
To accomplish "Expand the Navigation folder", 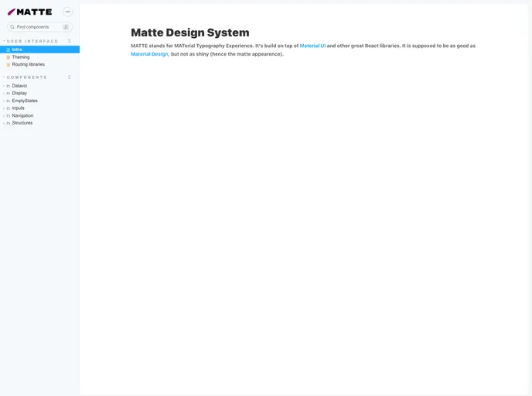I will point(39,116).
